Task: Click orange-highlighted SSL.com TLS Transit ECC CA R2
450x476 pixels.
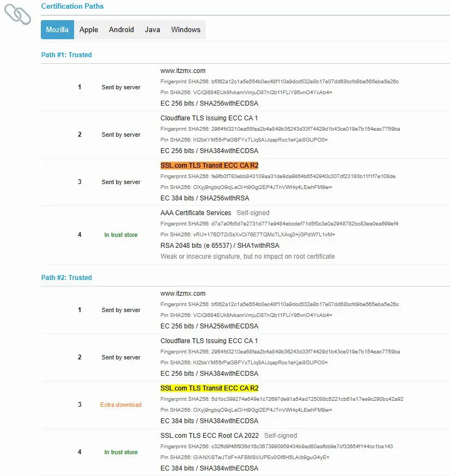Action: (x=210, y=166)
